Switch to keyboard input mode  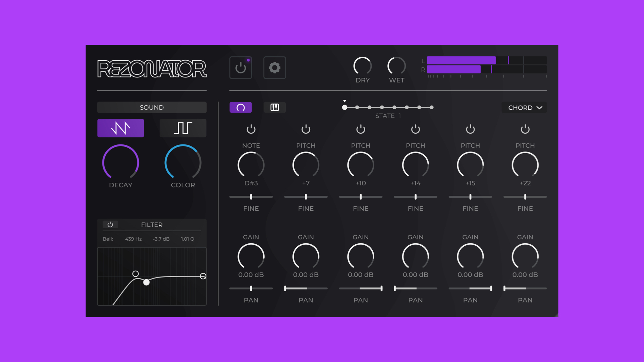click(274, 107)
